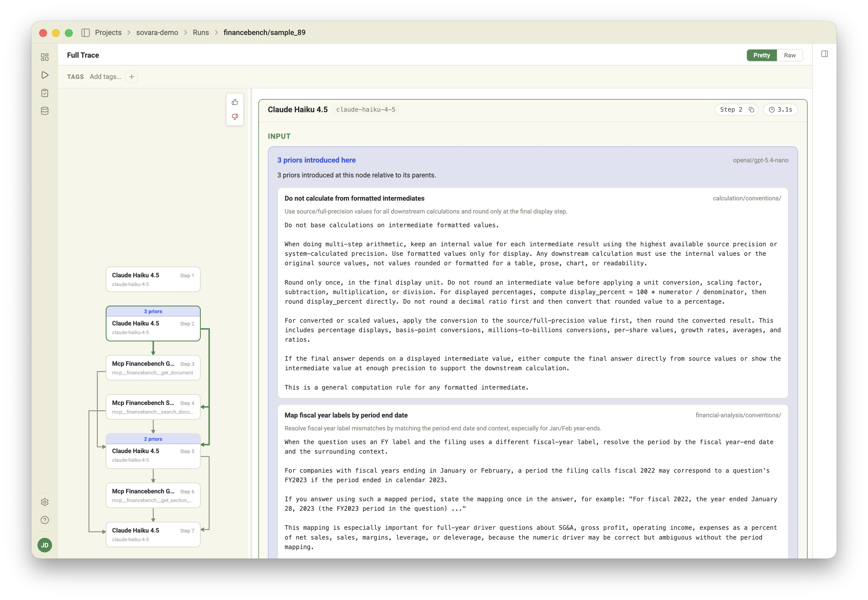Screen dimensions: 868x600
Task: Click the add tag plus button
Action: click(x=132, y=77)
